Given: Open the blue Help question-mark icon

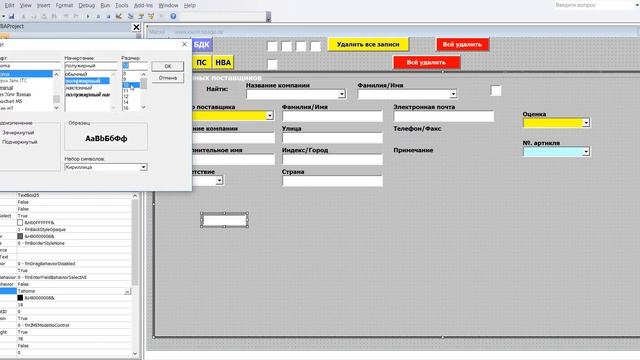Looking at the screenshot, I should tap(173, 16).
